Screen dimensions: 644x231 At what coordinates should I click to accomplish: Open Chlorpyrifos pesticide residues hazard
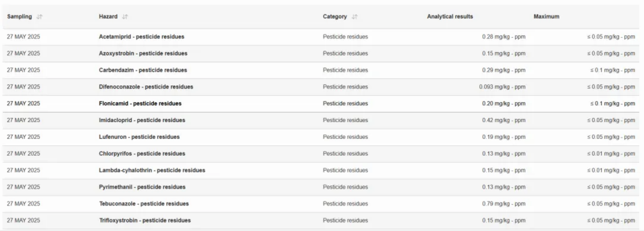pyautogui.click(x=142, y=154)
